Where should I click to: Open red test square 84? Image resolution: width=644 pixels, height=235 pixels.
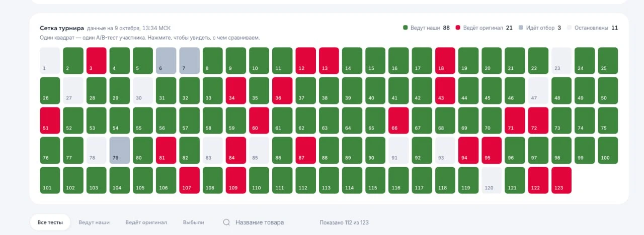tap(236, 150)
